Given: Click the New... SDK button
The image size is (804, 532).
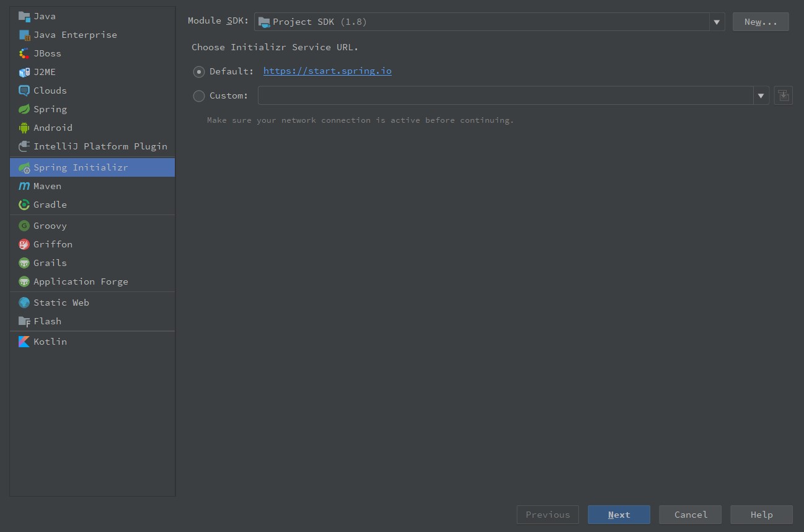Looking at the screenshot, I should pyautogui.click(x=761, y=22).
